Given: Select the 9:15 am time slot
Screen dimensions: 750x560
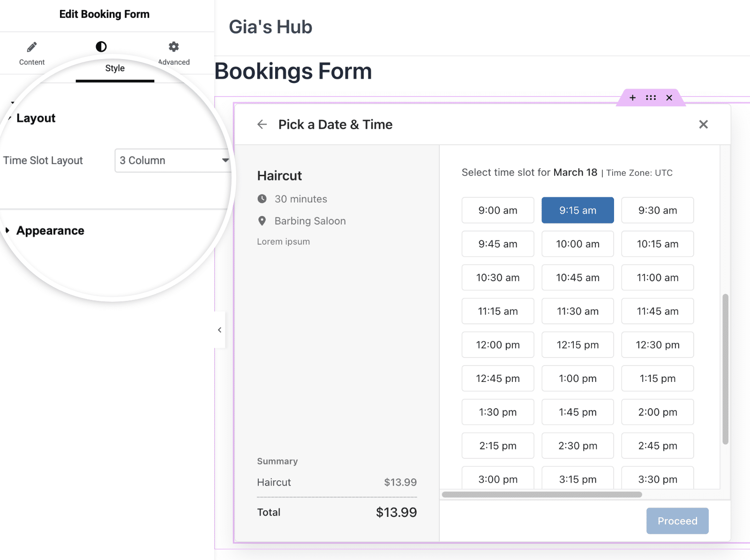Looking at the screenshot, I should point(577,210).
